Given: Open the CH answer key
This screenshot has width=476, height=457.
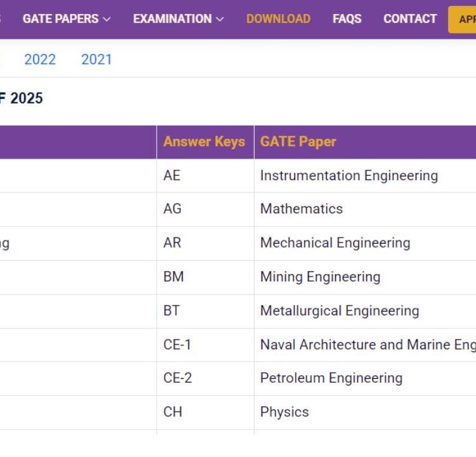Looking at the screenshot, I should tap(173, 412).
